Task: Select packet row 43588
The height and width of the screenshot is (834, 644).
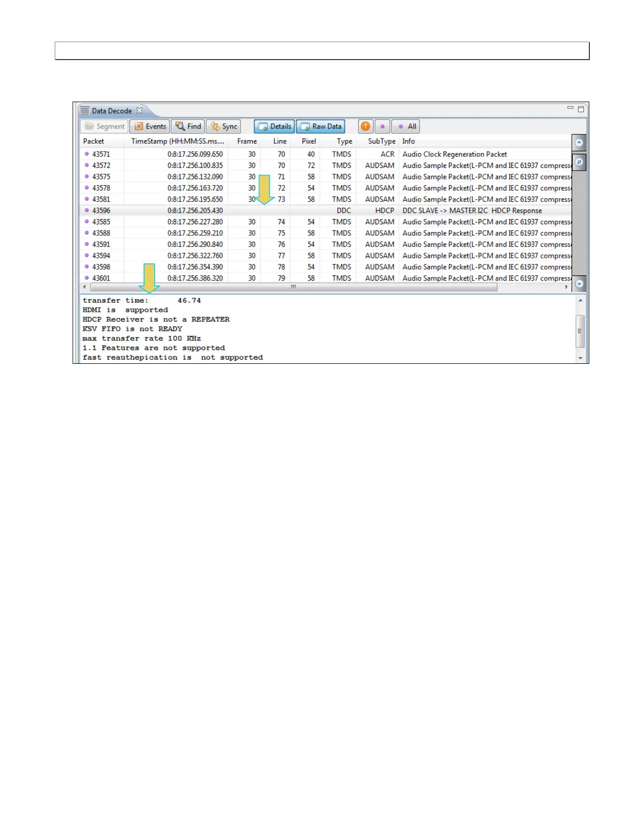Action: 325,233
